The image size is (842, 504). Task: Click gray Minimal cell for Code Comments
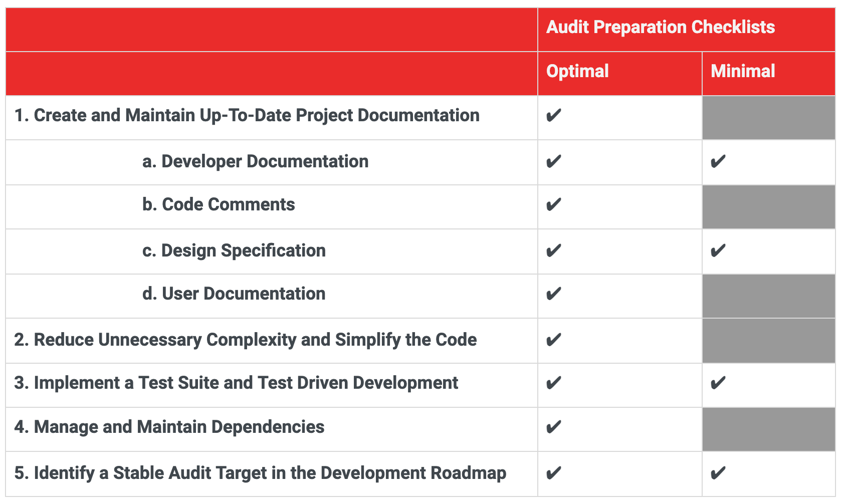pyautogui.click(x=769, y=207)
